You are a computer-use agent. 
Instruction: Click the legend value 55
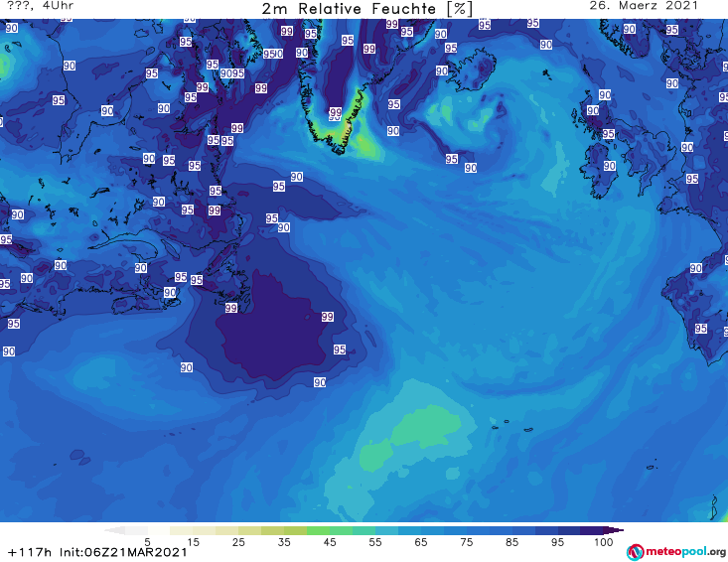[375, 542]
